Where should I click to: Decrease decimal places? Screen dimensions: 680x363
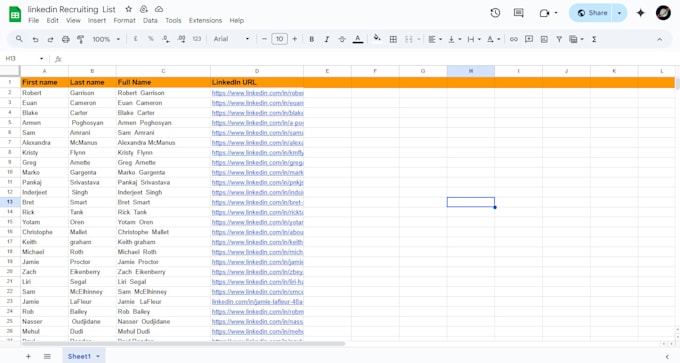point(166,39)
